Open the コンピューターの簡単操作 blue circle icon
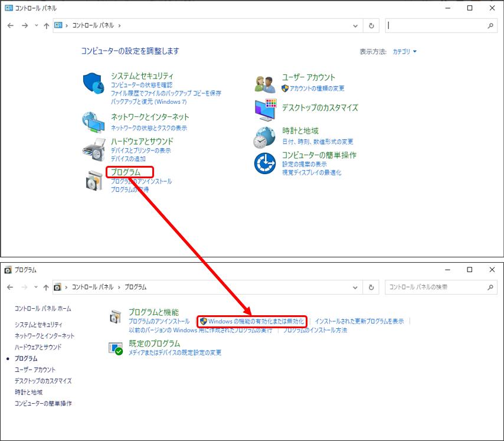The height and width of the screenshot is (441, 504). [265, 164]
